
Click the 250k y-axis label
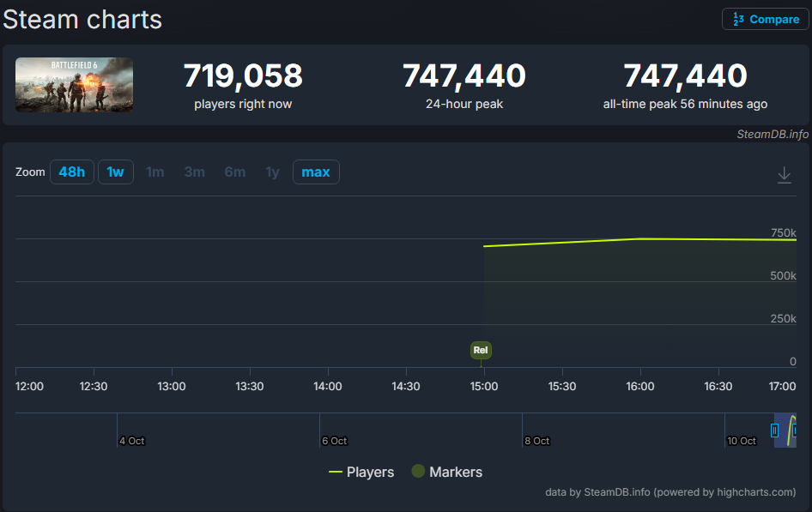click(783, 318)
